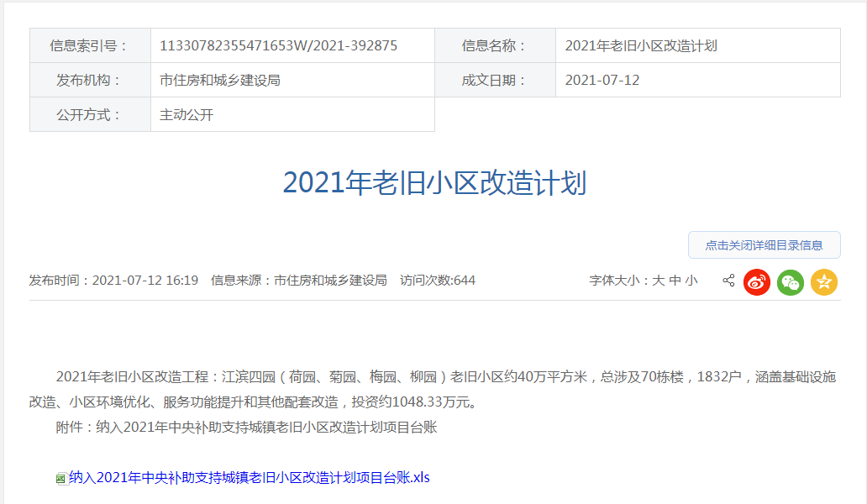Click 信息来源:市住房和城乡建设局 below the title
The width and height of the screenshot is (867, 504).
[x=299, y=281]
